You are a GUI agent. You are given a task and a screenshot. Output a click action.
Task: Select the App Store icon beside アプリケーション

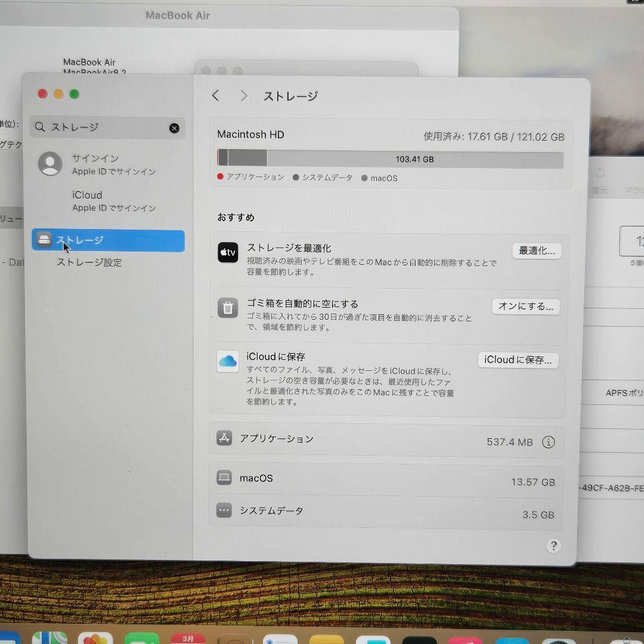pyautogui.click(x=224, y=438)
